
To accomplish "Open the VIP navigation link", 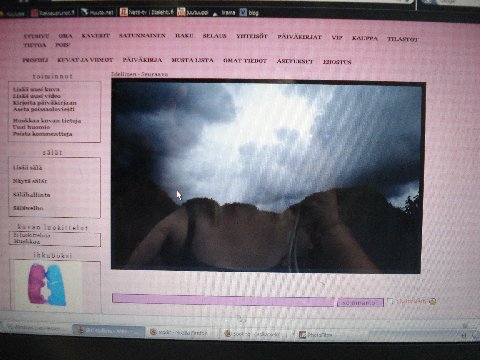I will (337, 38).
